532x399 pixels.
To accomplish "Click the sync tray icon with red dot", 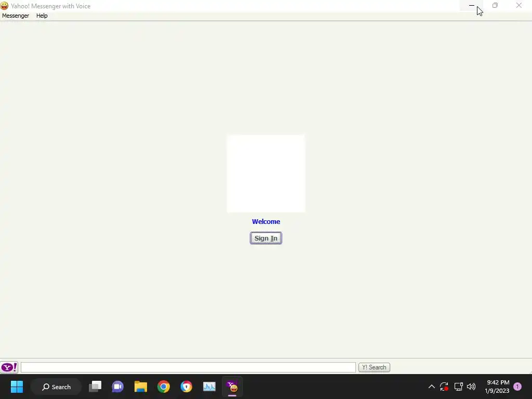I will pyautogui.click(x=444, y=387).
